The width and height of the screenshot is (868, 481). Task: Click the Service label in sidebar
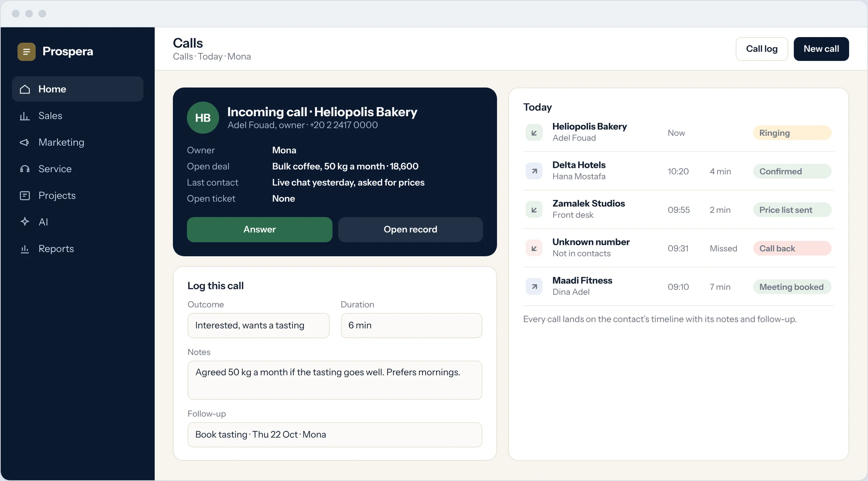[x=55, y=169]
